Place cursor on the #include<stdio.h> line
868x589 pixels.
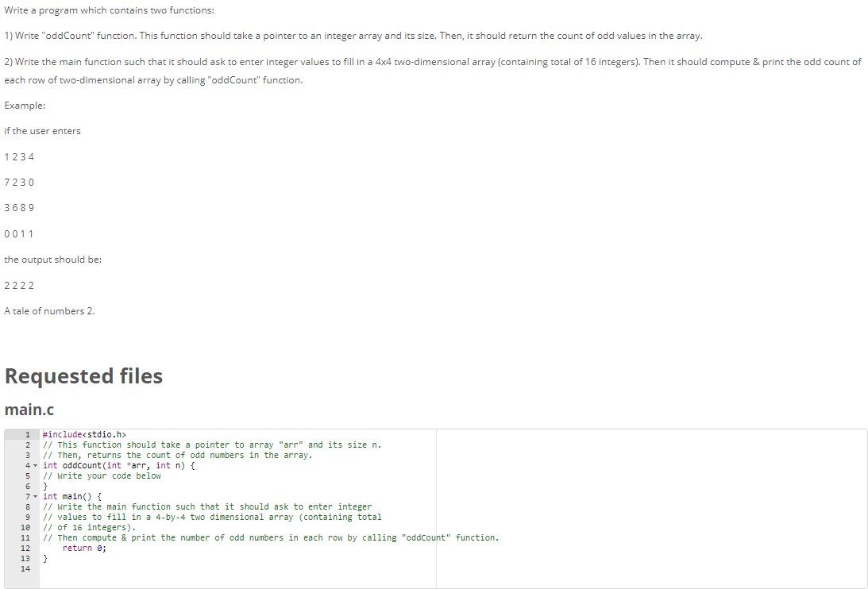[x=84, y=434]
